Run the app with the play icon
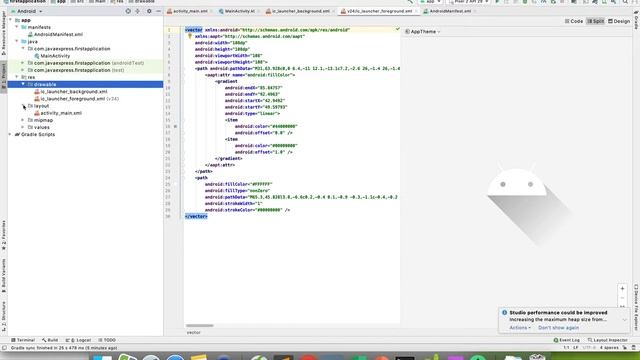The height and width of the screenshot is (360, 640). (497, 2)
